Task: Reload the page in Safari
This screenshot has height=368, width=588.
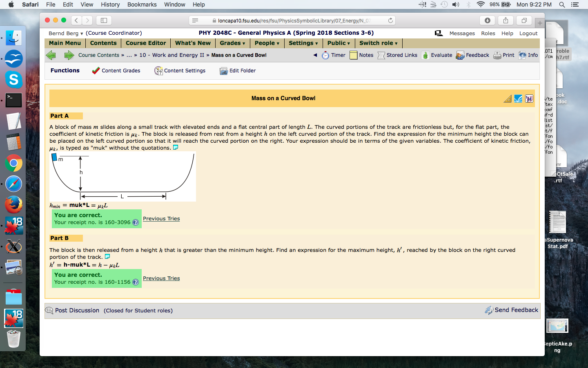Action: (x=390, y=20)
